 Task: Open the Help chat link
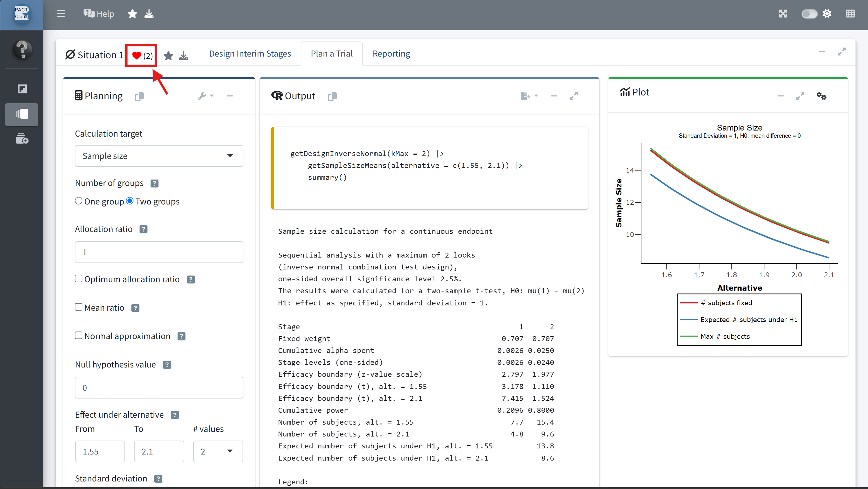pos(99,14)
